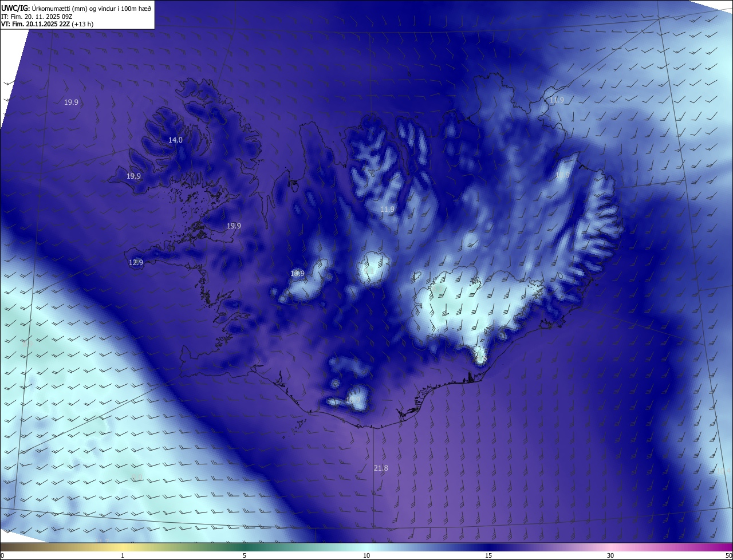The image size is (733, 560).
Task: Select the '5' tick on the legend
Action: coord(245,556)
